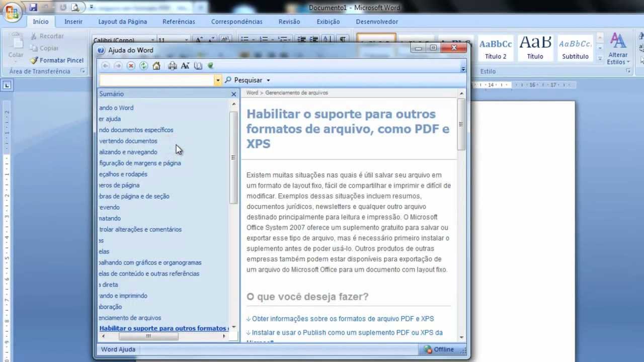
Task: Click the ruler tab selector icon
Action: pyautogui.click(x=7, y=85)
